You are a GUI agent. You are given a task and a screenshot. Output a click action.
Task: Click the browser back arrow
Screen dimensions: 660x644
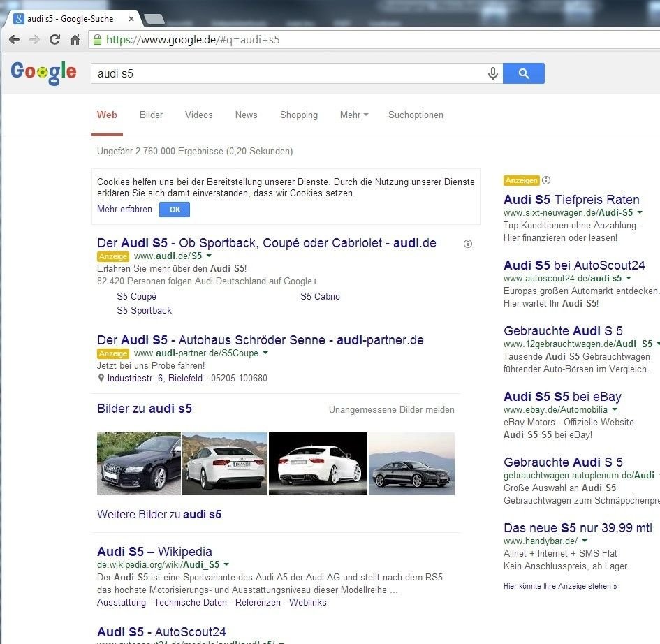pos(14,40)
